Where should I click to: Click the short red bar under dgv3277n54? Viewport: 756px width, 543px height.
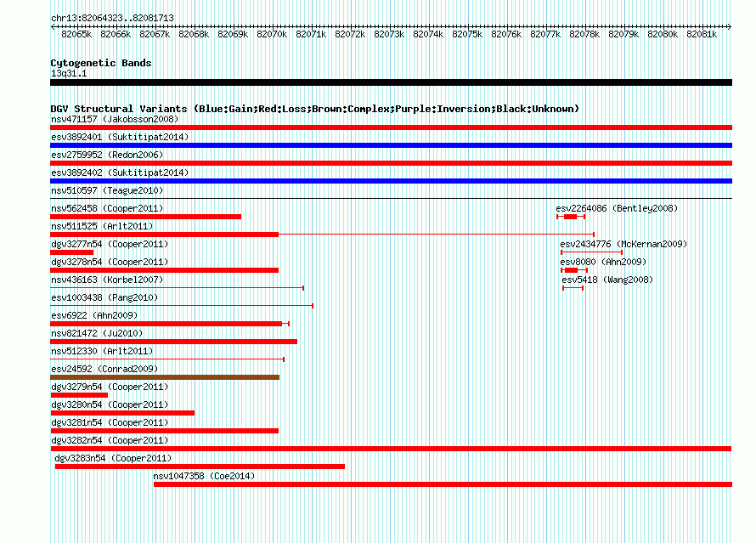(x=72, y=252)
